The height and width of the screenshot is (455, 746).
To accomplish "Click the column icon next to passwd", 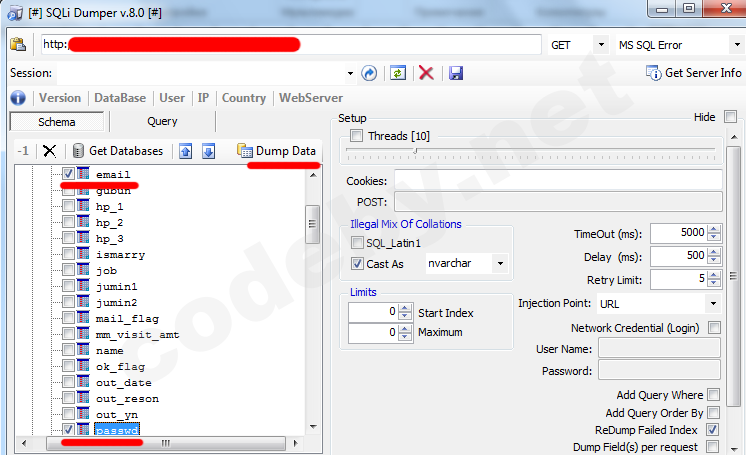I will [x=83, y=429].
